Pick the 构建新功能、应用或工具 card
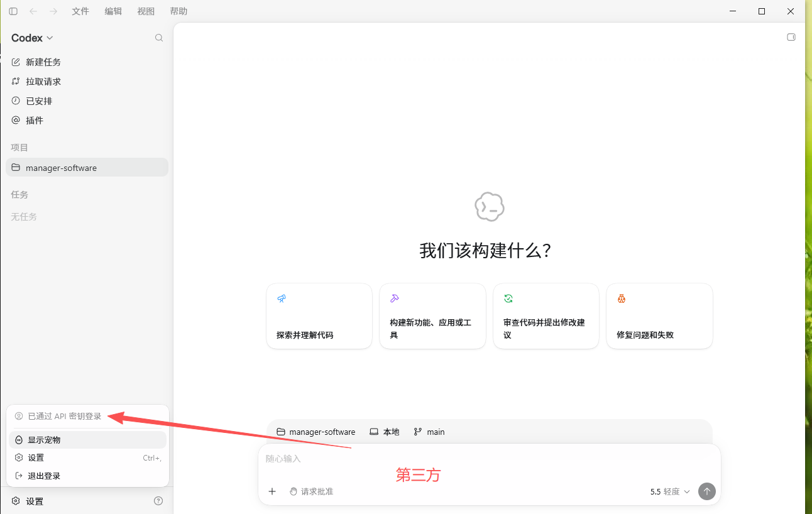This screenshot has width=812, height=514. point(432,316)
